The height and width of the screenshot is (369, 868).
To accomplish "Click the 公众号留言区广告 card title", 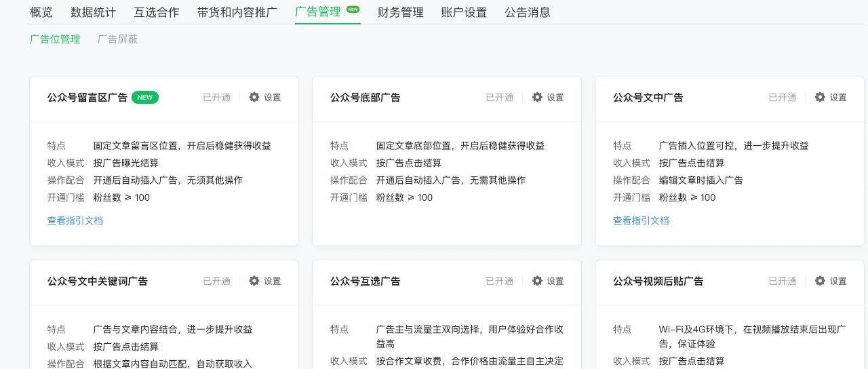I will (87, 98).
